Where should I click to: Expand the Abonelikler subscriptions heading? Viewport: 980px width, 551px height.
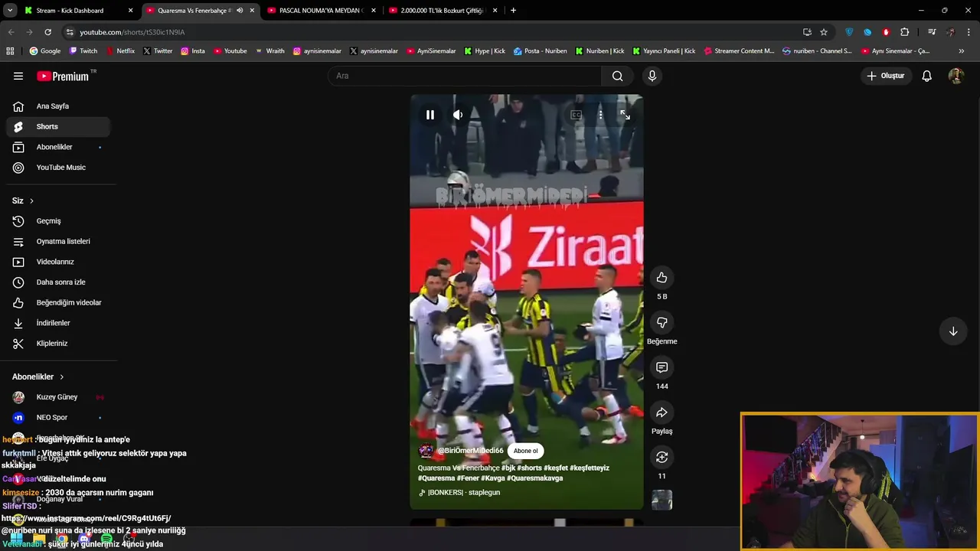pos(38,377)
